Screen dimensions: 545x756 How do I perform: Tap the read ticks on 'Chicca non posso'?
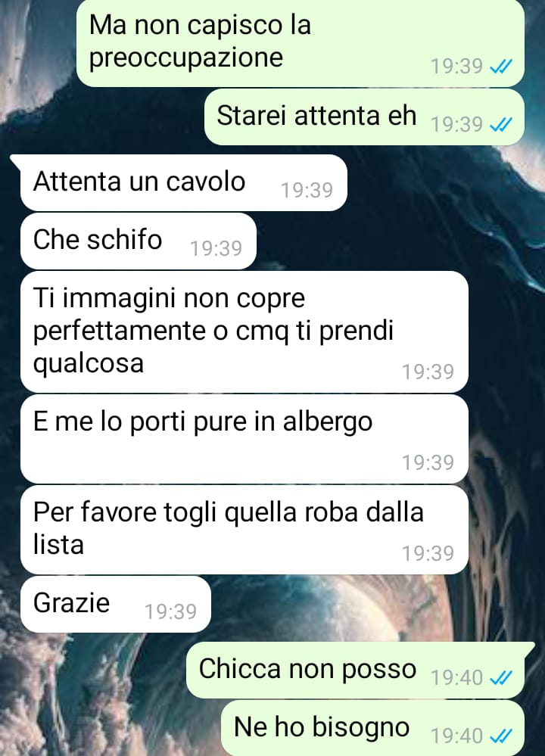(x=500, y=678)
